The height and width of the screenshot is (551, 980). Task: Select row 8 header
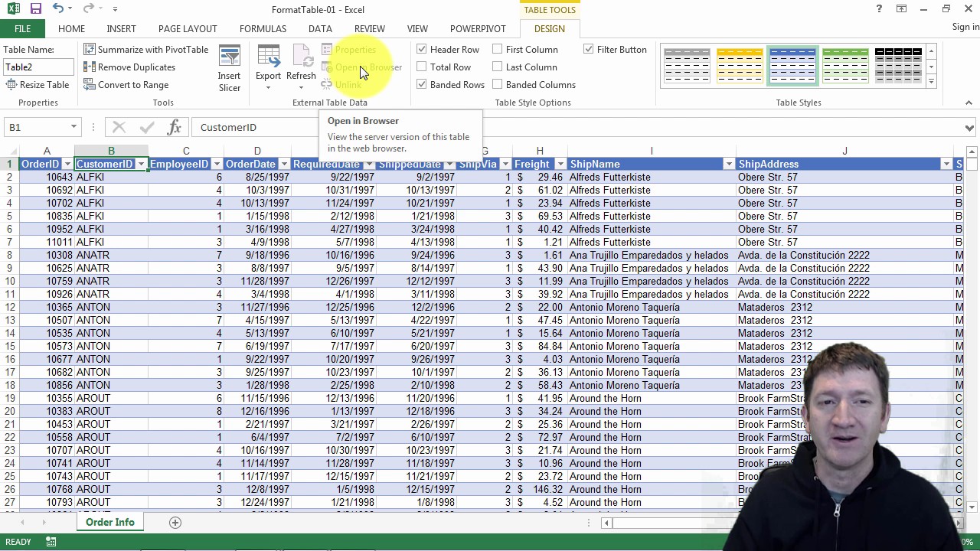pyautogui.click(x=10, y=255)
